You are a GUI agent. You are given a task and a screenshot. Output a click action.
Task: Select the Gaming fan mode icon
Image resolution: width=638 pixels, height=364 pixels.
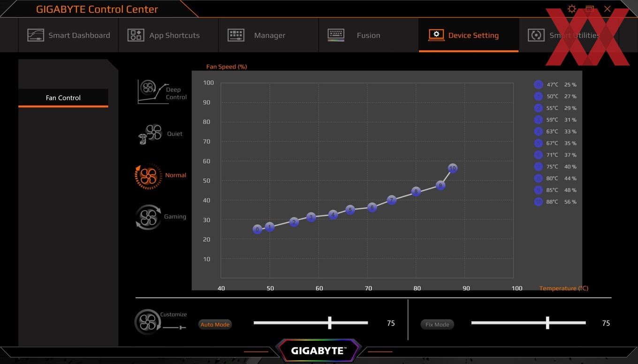click(148, 217)
